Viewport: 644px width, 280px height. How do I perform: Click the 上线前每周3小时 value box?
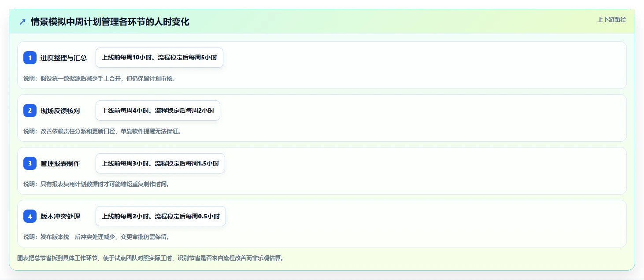pyautogui.click(x=160, y=163)
